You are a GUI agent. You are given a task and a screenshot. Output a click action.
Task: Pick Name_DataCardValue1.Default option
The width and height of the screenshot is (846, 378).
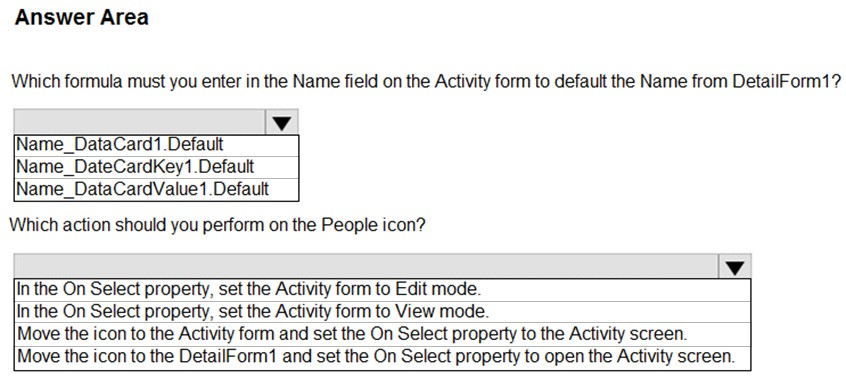(x=156, y=189)
